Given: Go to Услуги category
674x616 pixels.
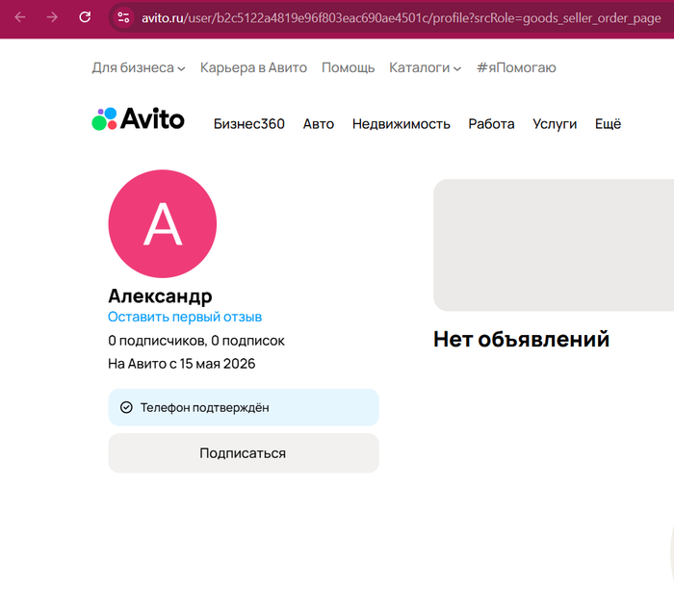Looking at the screenshot, I should (x=555, y=124).
